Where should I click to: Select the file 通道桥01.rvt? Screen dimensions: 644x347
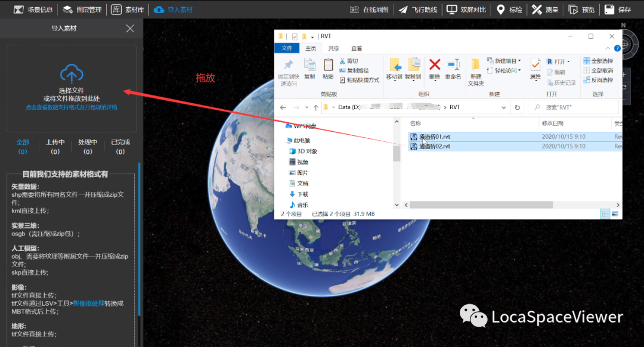435,137
